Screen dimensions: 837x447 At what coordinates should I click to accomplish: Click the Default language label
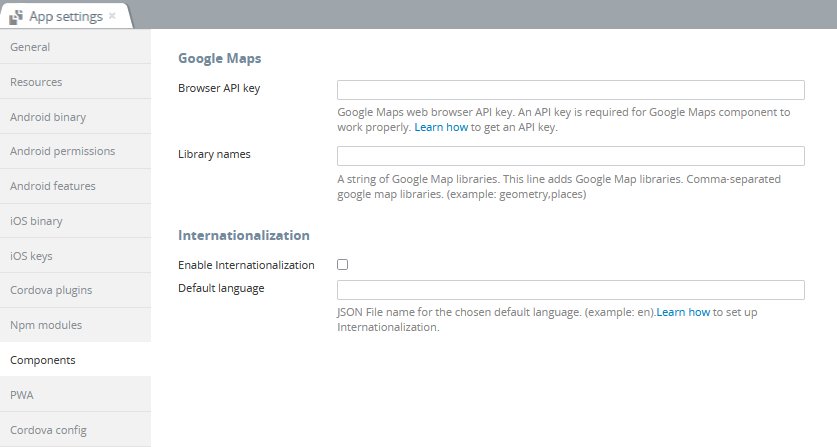click(221, 288)
